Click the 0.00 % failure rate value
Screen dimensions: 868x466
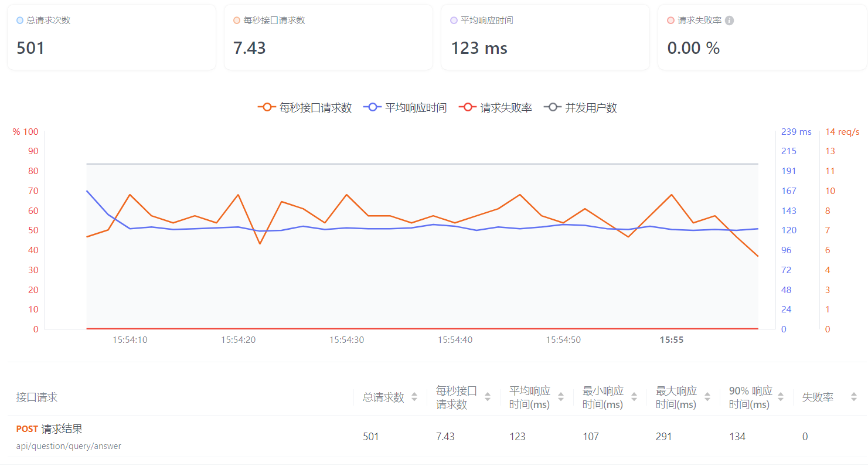[x=693, y=48]
